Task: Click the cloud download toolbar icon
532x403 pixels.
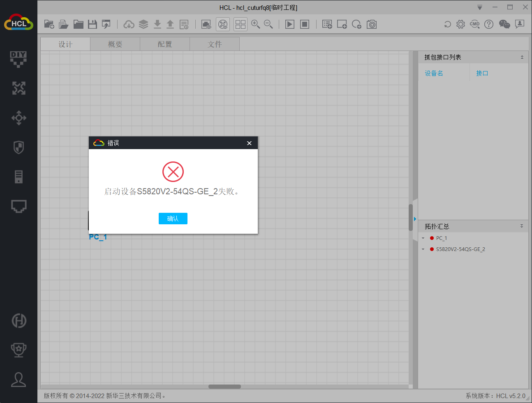Action: click(x=129, y=25)
